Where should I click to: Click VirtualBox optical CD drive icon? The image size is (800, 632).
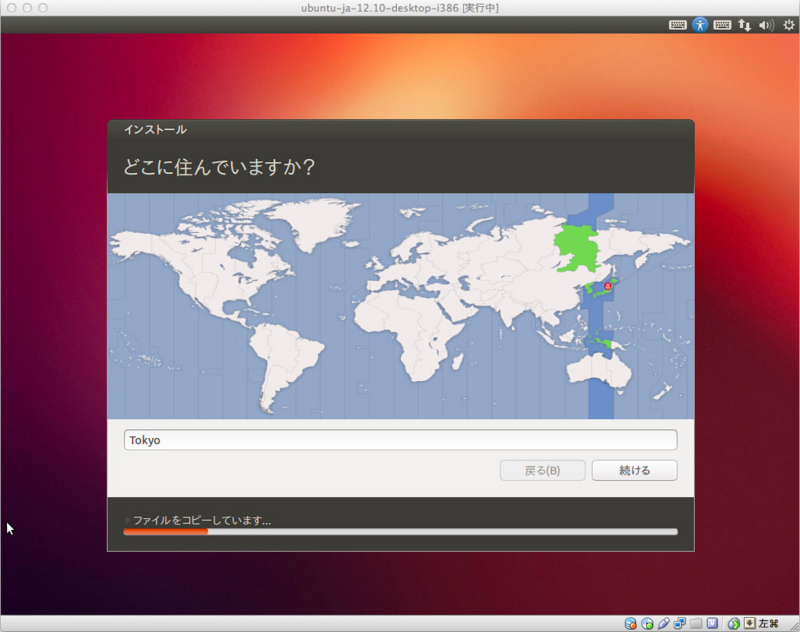647,623
